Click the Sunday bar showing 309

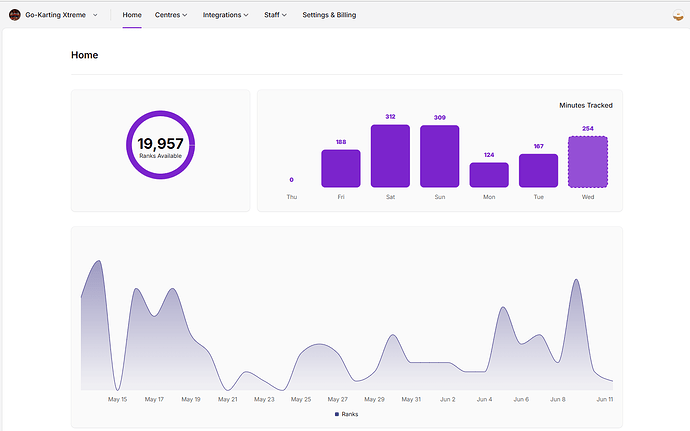[439, 156]
